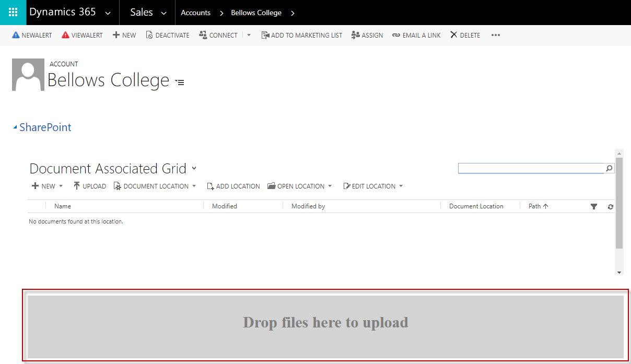Click the grid scrollbar up arrow

coord(620,154)
